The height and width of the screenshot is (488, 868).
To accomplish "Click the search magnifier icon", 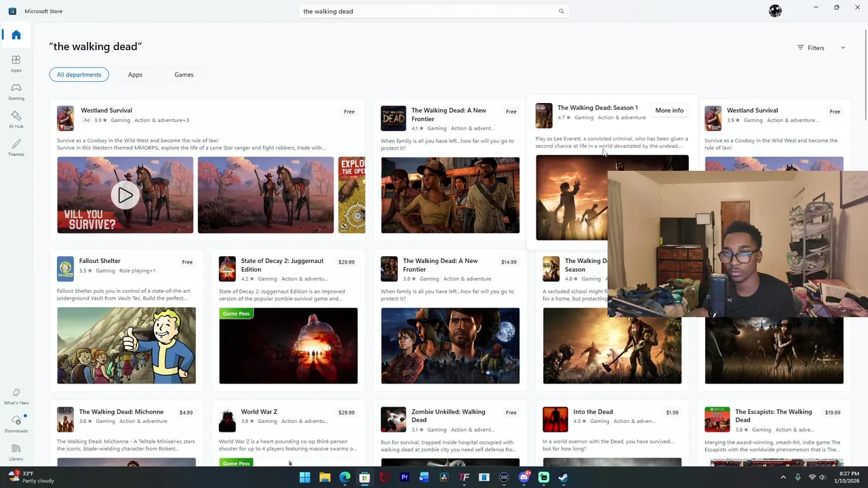I will pyautogui.click(x=561, y=12).
